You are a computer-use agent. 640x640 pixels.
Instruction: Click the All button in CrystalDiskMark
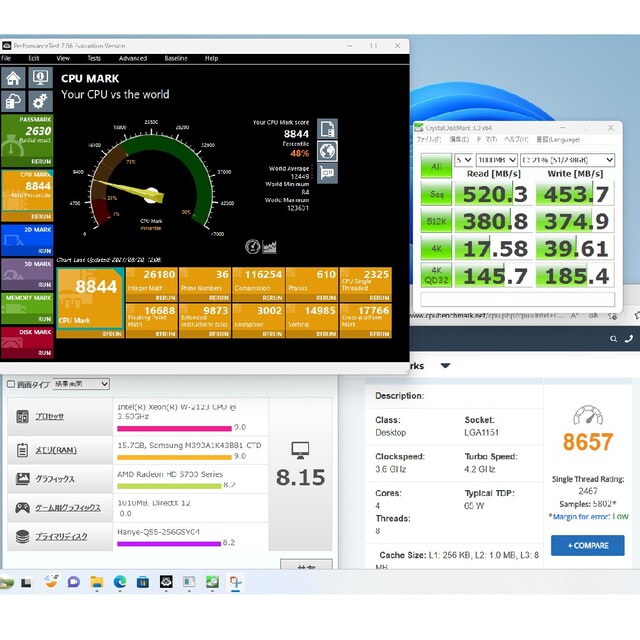[x=436, y=166]
